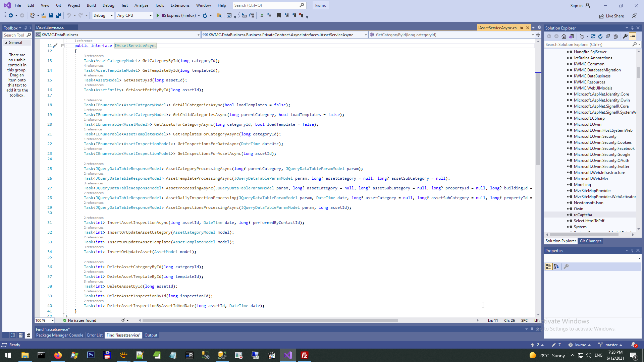The image size is (644, 362).
Task: Collapse all in Solution Explorer
Action: tap(608, 36)
